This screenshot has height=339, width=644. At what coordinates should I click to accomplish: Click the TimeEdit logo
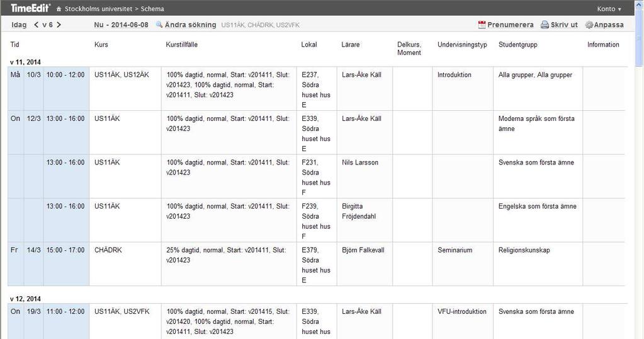30,8
